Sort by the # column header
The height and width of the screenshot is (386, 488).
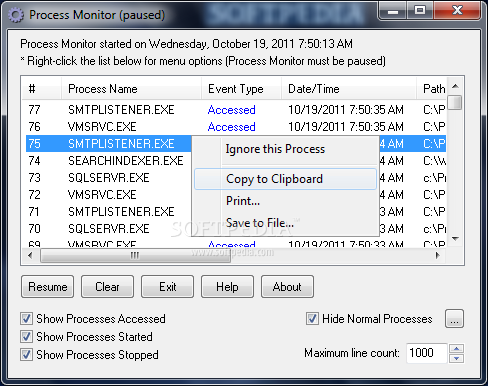pyautogui.click(x=42, y=89)
